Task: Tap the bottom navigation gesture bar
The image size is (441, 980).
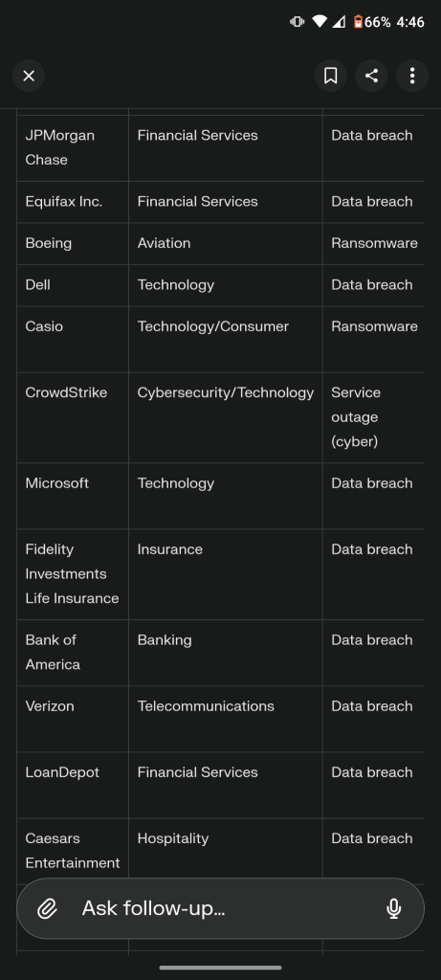Action: 220,968
